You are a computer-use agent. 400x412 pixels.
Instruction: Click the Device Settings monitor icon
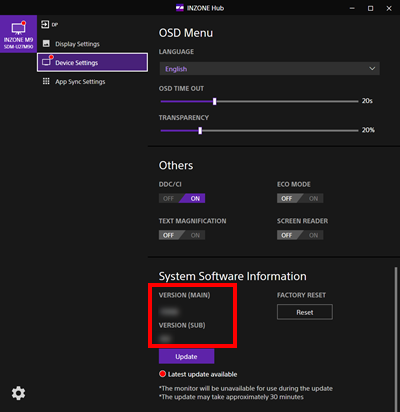[46, 62]
